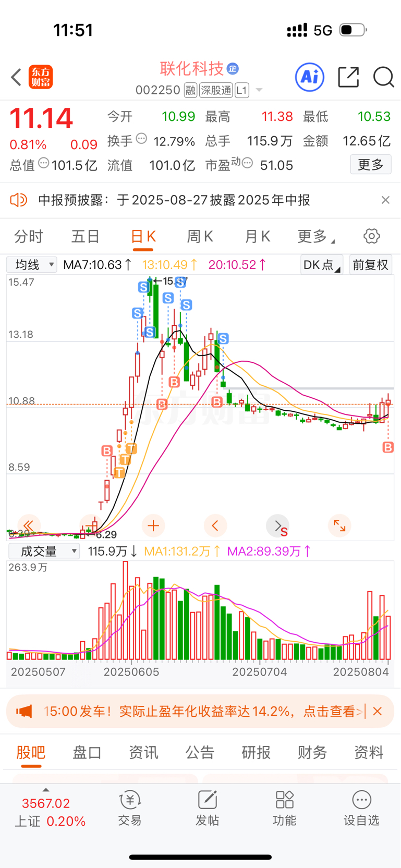Image resolution: width=401 pixels, height=868 pixels.
Task: Tap the share export icon
Action: (348, 77)
